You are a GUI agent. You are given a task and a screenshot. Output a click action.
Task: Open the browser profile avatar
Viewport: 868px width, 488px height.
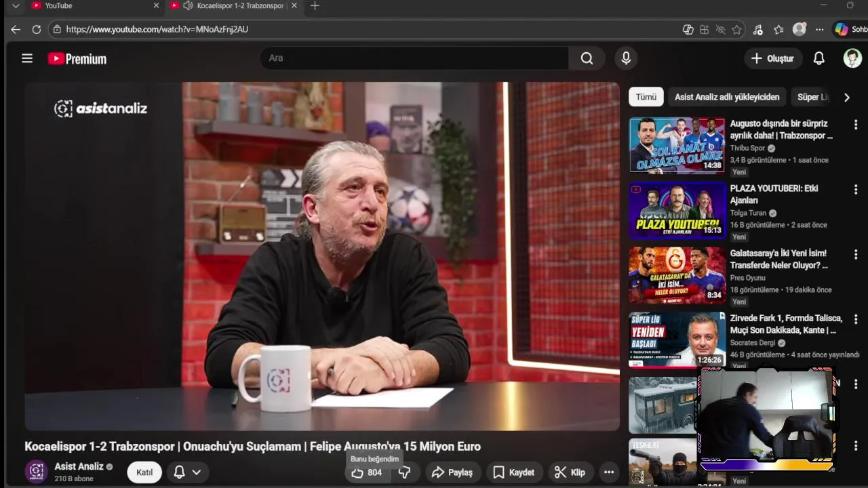(x=800, y=29)
